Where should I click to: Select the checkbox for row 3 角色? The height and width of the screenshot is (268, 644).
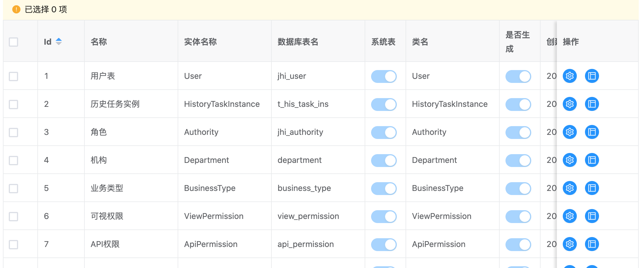coord(13,132)
